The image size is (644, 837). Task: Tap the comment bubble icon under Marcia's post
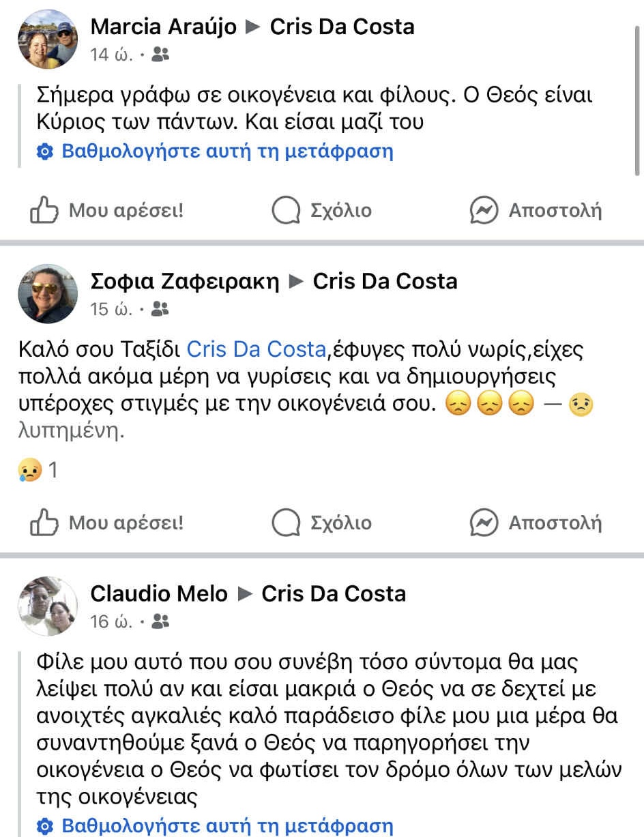tap(286, 210)
